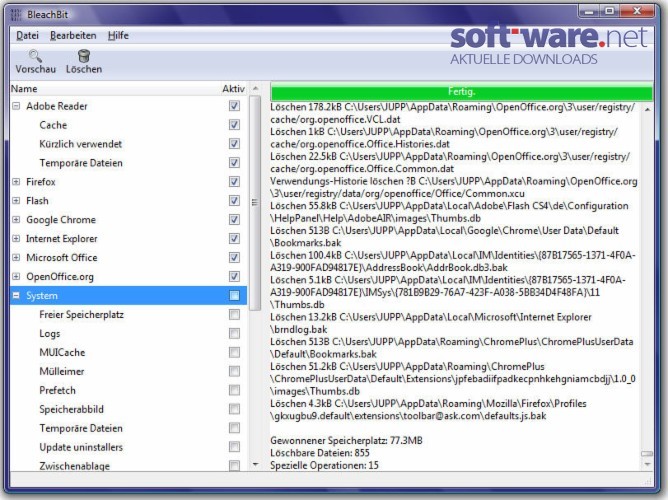Click 'Löschbare Dateien: 855' text
This screenshot has height=500, width=668.
320,453
